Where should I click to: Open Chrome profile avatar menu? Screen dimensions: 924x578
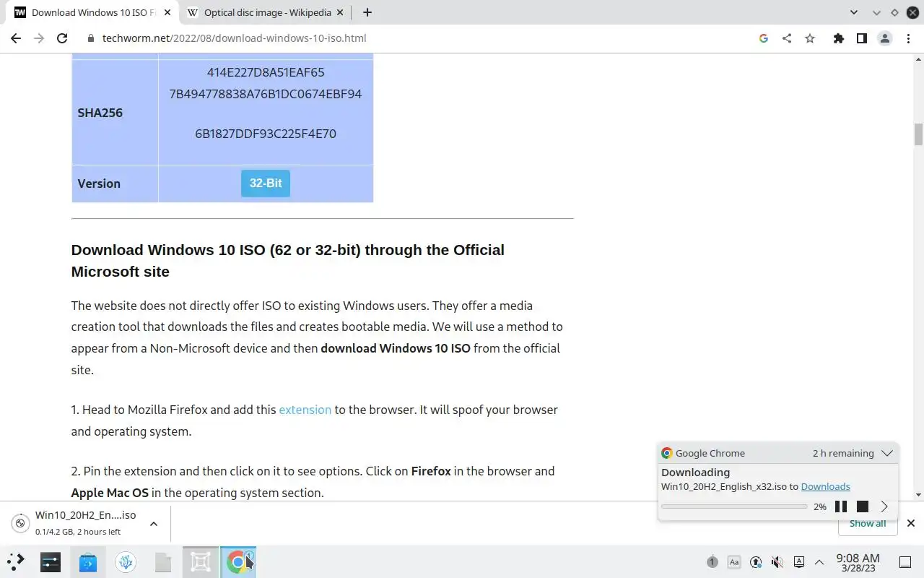(x=884, y=38)
